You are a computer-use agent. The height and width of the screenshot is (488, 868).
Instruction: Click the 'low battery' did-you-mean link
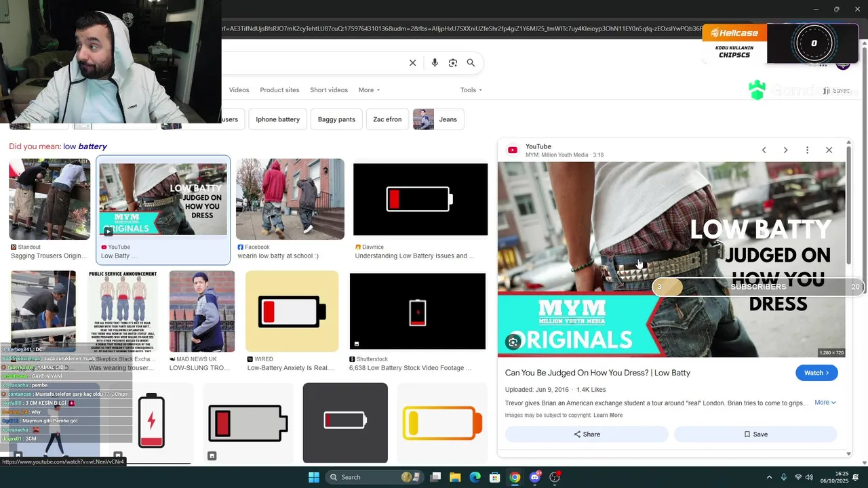coord(85,146)
